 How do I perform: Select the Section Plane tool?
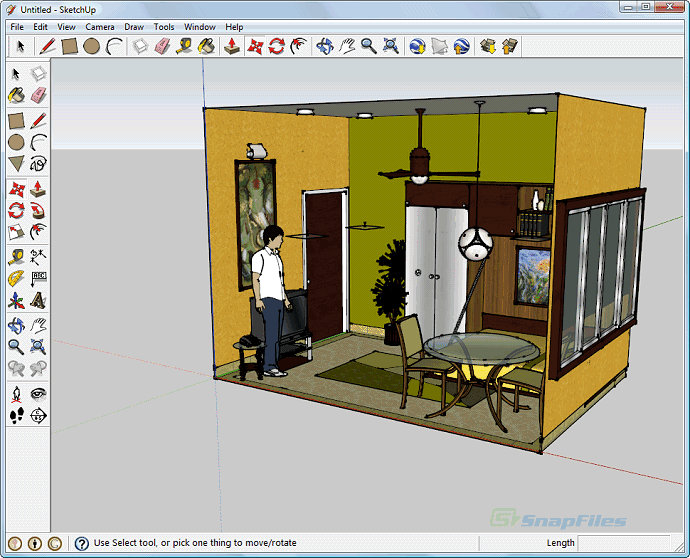point(38,415)
